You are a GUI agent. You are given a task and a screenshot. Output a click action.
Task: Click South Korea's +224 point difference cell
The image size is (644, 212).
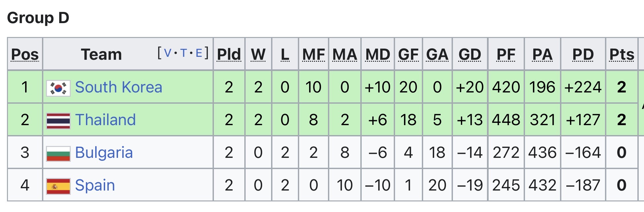[583, 87]
